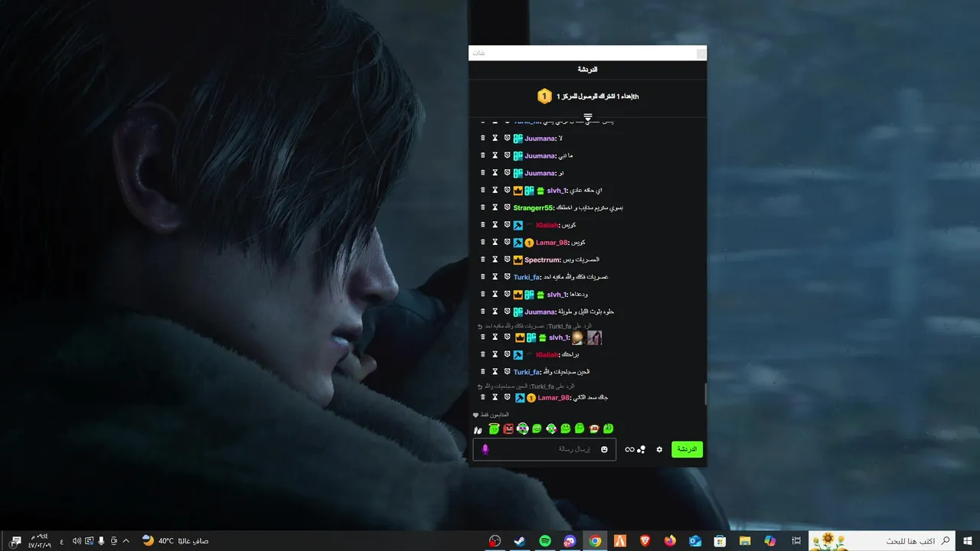
Task: Open File Explorer from the taskbar
Action: pyautogui.click(x=745, y=541)
